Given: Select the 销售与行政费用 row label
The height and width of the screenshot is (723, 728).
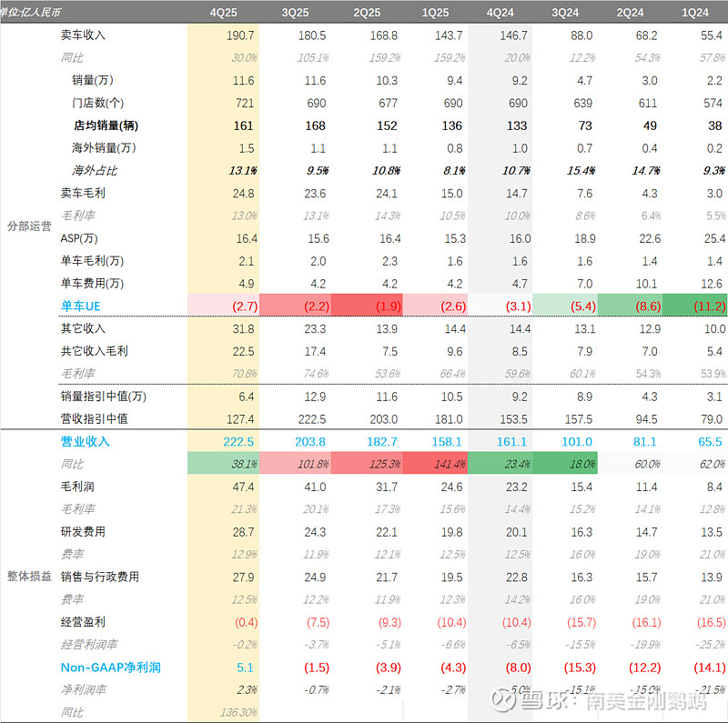Looking at the screenshot, I should [x=100, y=577].
